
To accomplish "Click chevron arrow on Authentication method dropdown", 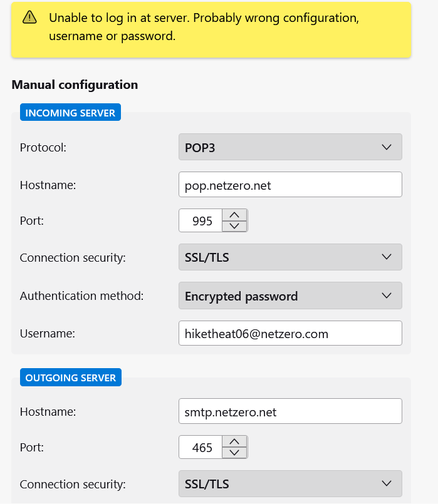I will [386, 296].
